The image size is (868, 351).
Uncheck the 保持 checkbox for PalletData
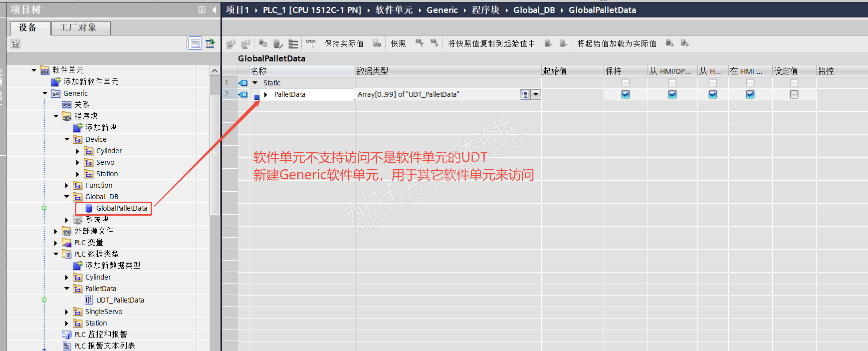click(626, 94)
